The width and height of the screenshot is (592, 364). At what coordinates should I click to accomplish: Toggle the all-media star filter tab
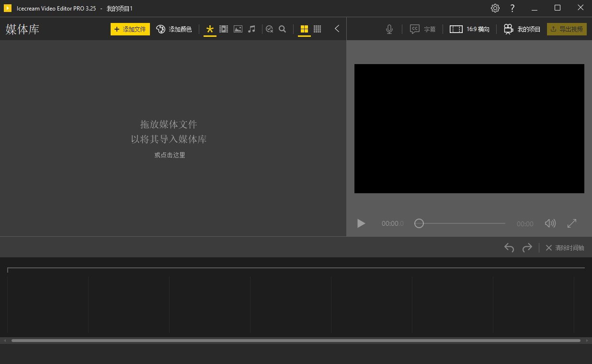click(210, 29)
